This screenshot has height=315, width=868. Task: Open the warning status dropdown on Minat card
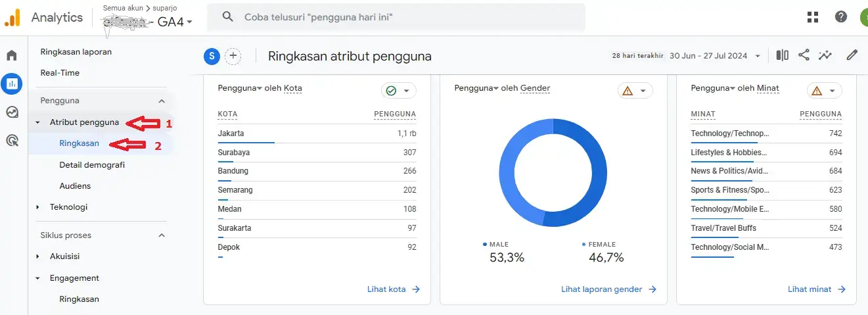click(x=825, y=91)
